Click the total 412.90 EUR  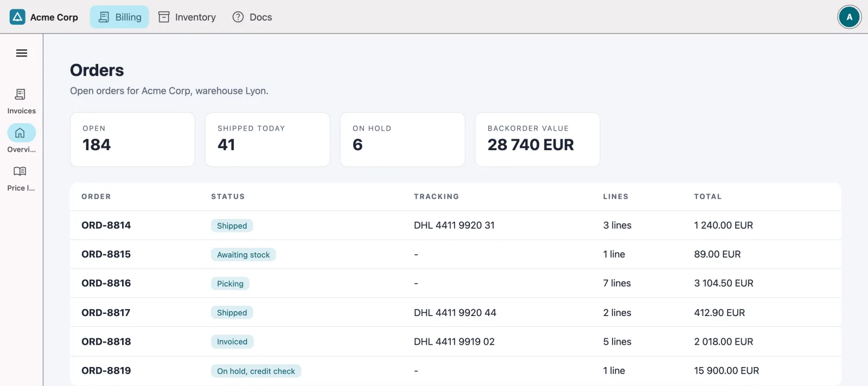coord(719,312)
